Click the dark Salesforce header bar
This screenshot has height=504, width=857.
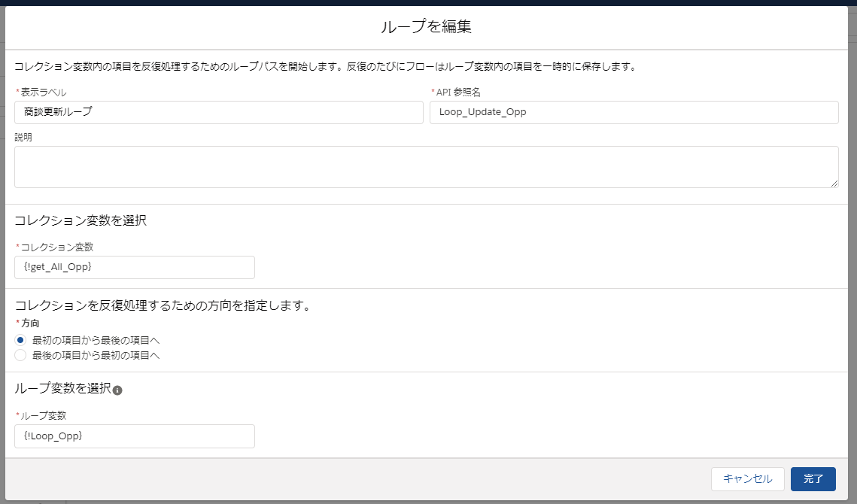click(428, 4)
